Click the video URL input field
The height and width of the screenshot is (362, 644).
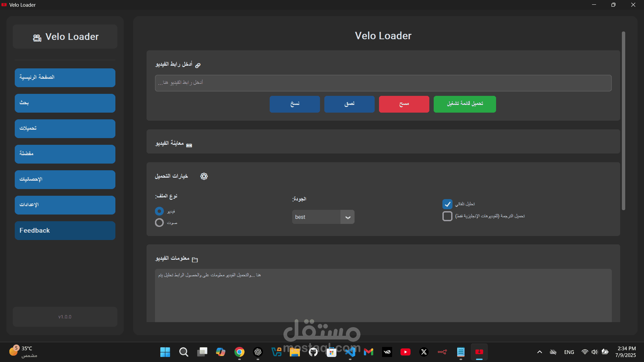[x=383, y=83]
